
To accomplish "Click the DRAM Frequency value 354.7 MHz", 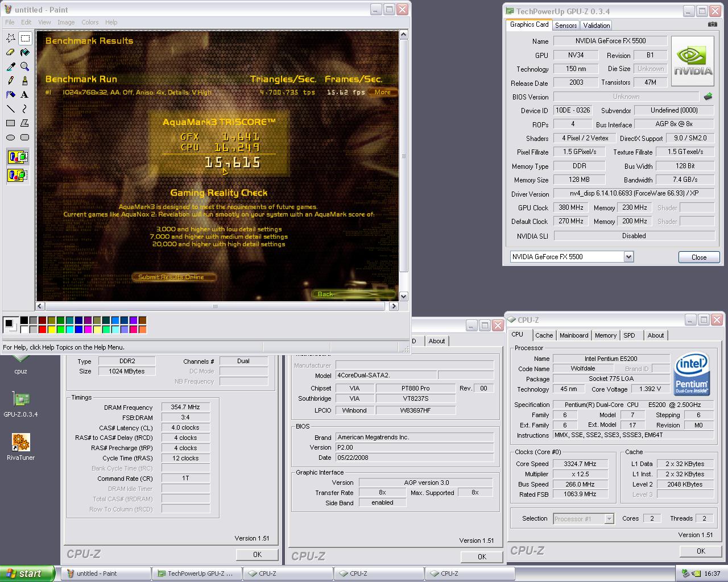I will (185, 408).
